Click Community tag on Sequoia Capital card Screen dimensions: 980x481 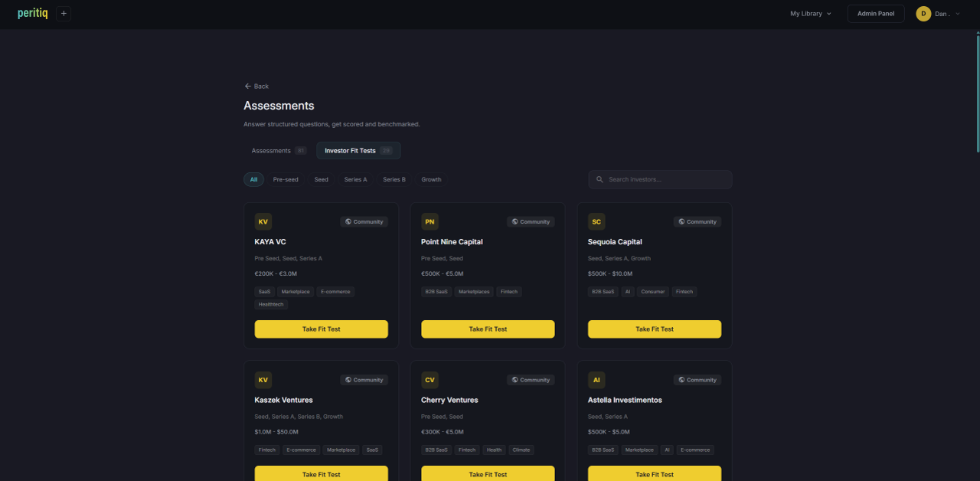697,222
